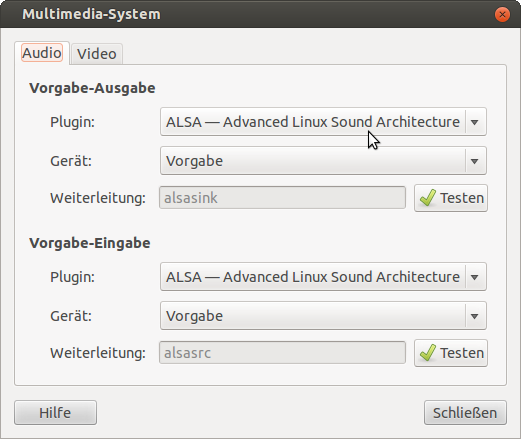The height and width of the screenshot is (439, 521).
Task: Open Vorgabe-Ausgabe Plugin ALSA combo box
Action: 323,122
